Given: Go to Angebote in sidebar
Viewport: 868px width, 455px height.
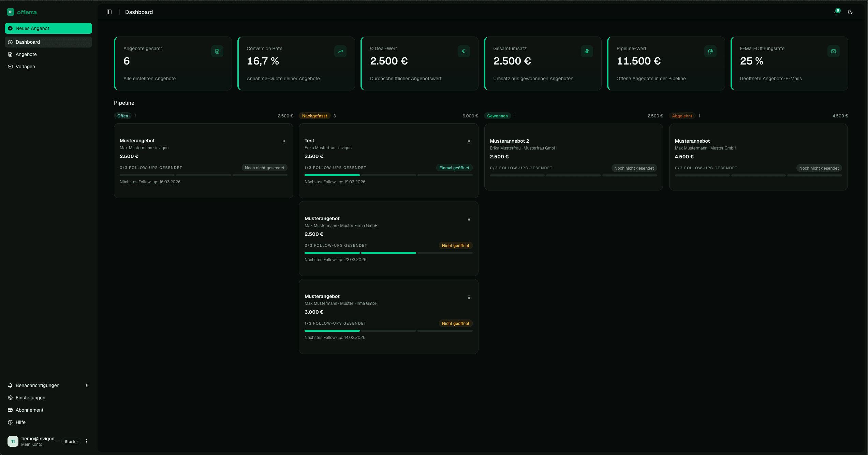Looking at the screenshot, I should pos(26,54).
